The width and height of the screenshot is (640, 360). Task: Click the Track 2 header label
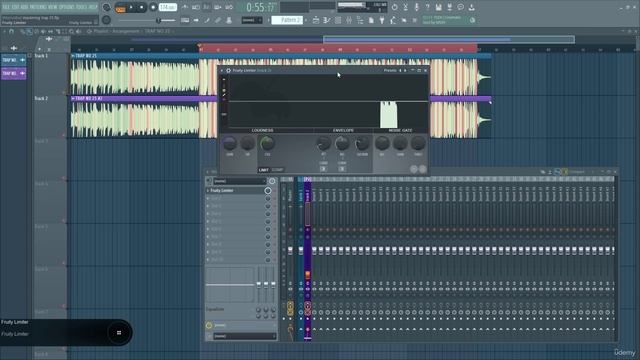pos(41,99)
